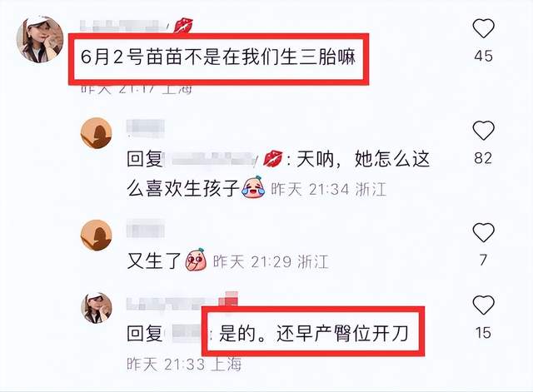Tap the heart above 15 likes
The width and height of the screenshot is (533, 392).
483,305
